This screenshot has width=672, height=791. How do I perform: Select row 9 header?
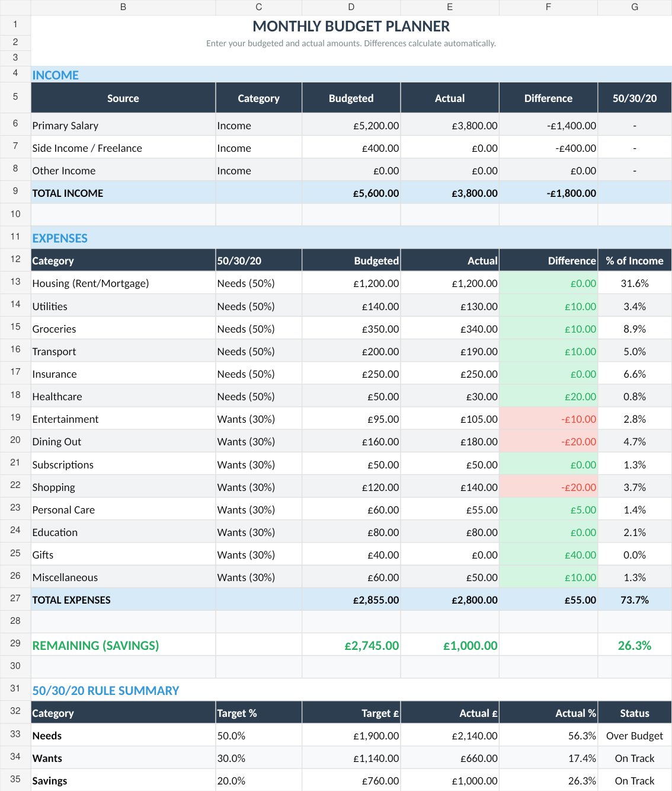(15, 192)
